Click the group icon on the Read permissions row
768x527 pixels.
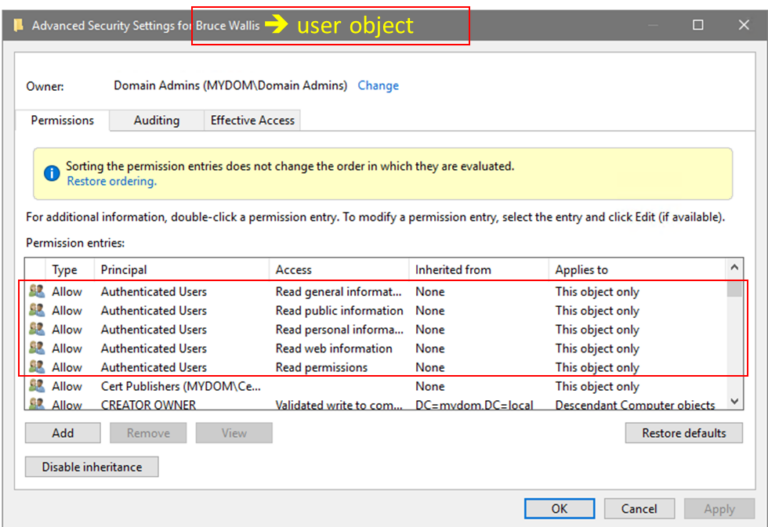click(37, 366)
